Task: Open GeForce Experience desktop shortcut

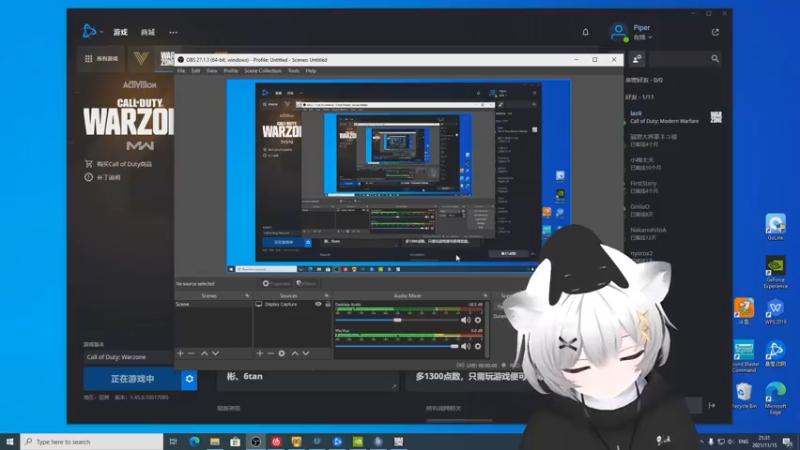Action: (x=776, y=272)
